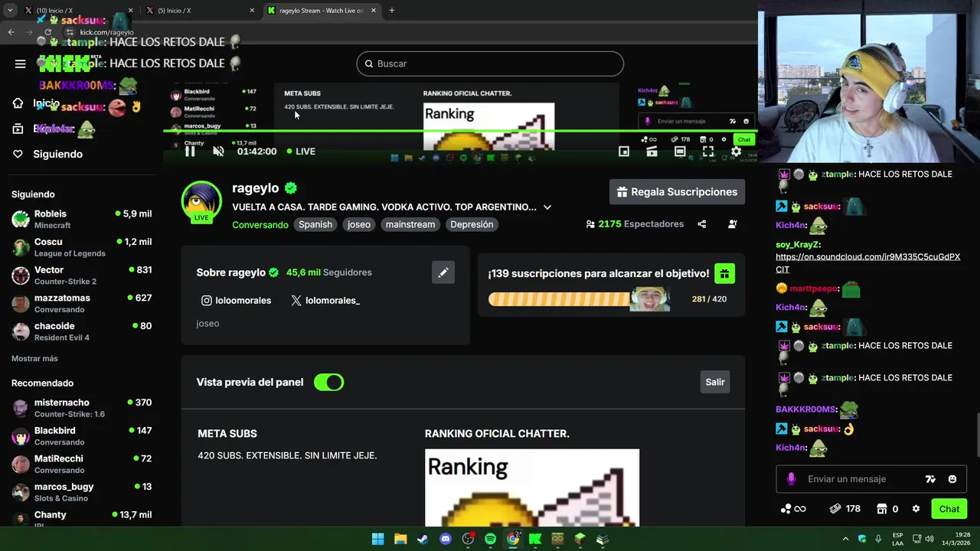The height and width of the screenshot is (551, 980).
Task: Open the 7TV emote menu icon
Action: [930, 479]
